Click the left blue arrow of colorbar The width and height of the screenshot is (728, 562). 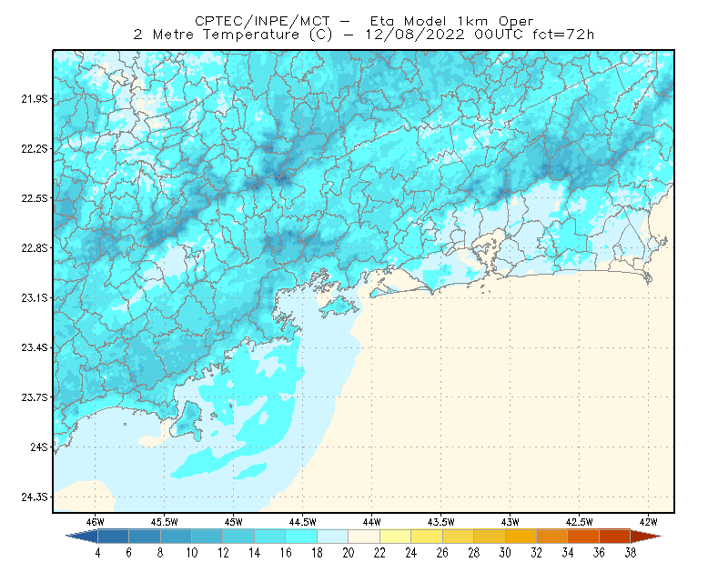[x=82, y=537]
